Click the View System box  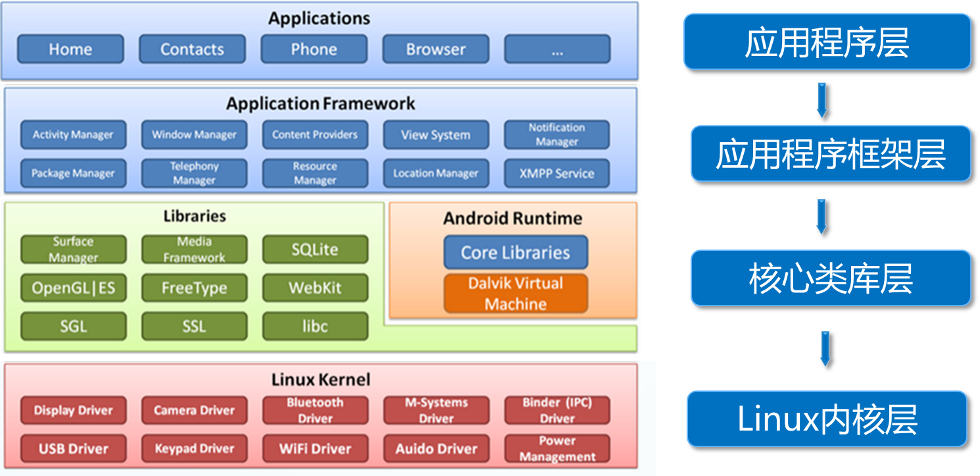pyautogui.click(x=436, y=135)
